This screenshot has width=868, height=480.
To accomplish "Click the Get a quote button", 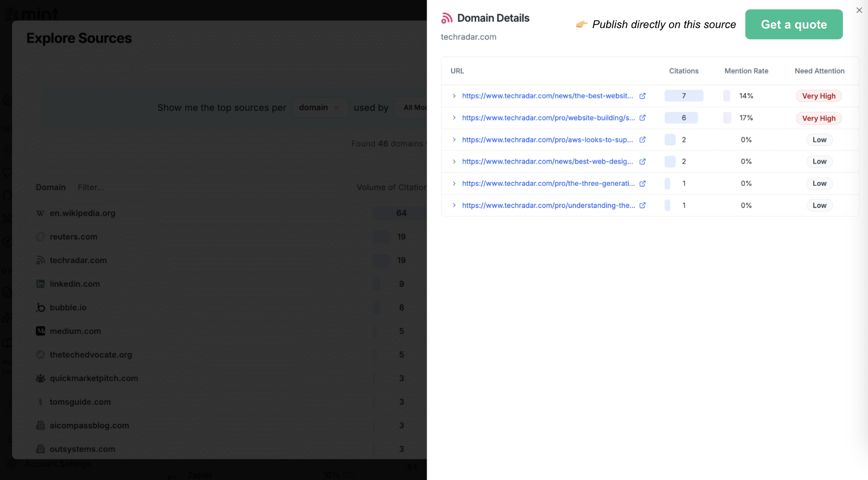I will 794,25.
